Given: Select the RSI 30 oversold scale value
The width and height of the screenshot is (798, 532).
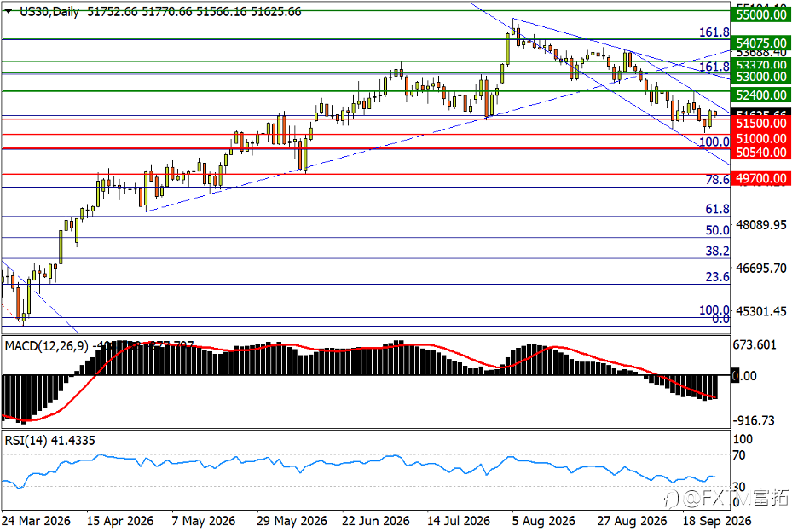Looking at the screenshot, I should 739,487.
